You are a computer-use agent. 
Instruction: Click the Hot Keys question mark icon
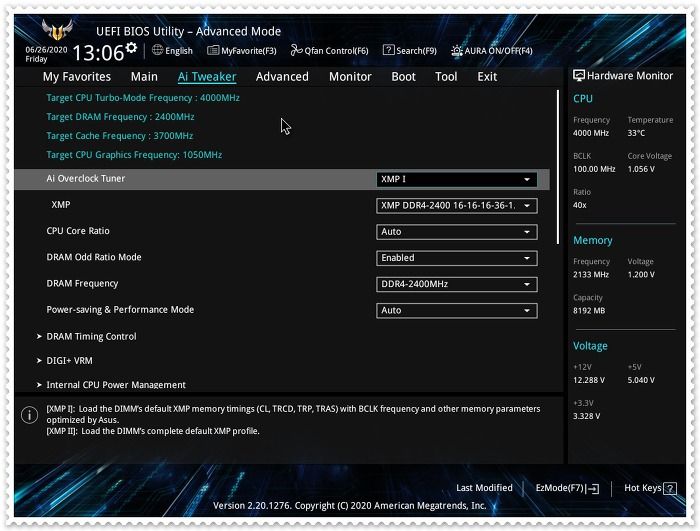670,489
